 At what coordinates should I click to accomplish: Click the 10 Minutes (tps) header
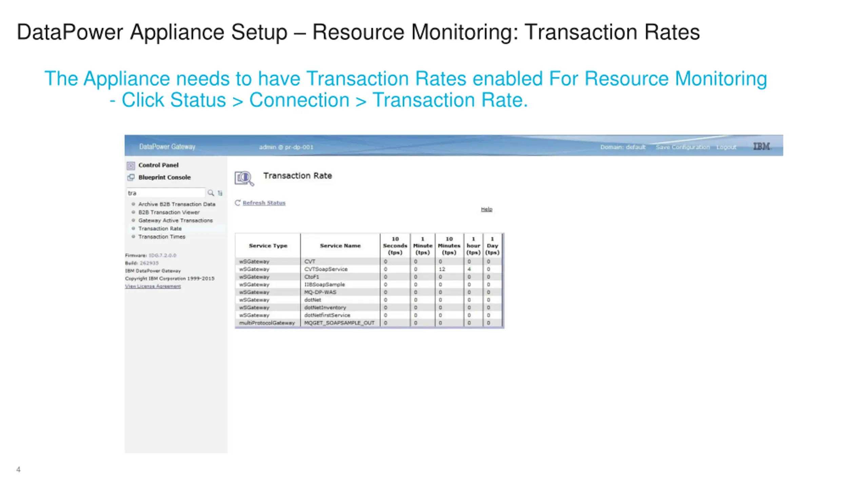[x=449, y=246]
